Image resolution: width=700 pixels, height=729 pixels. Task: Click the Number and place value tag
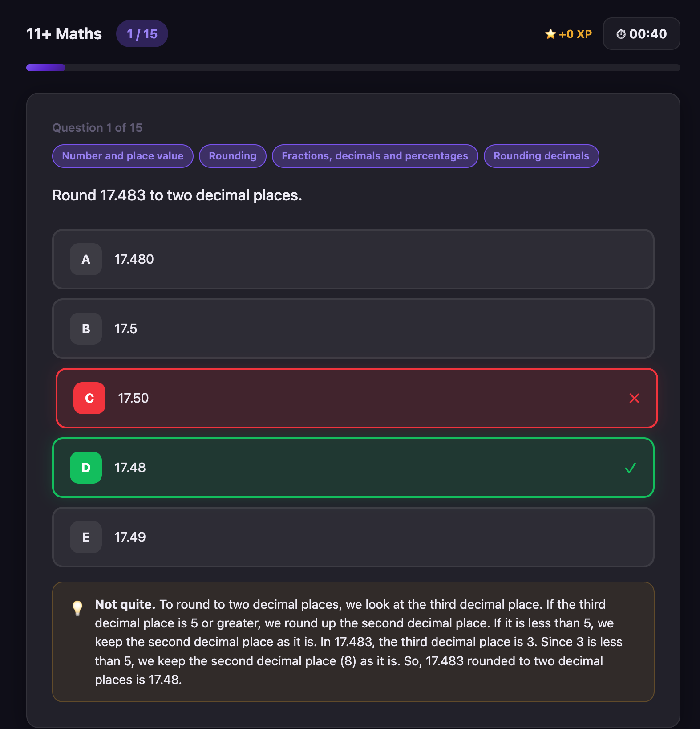click(122, 156)
